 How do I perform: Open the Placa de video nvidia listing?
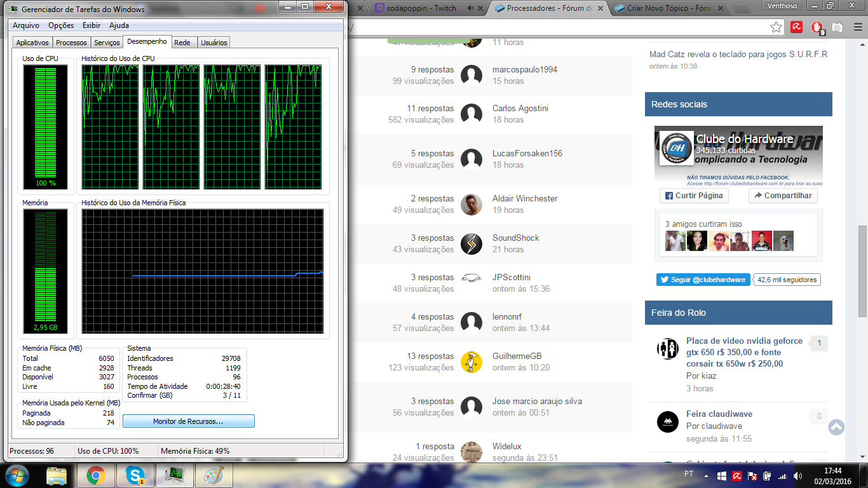(x=745, y=352)
